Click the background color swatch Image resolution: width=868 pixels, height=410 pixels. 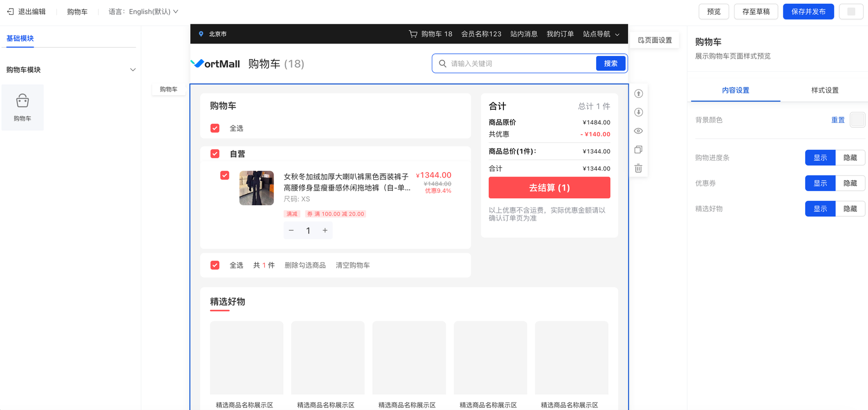click(x=857, y=119)
